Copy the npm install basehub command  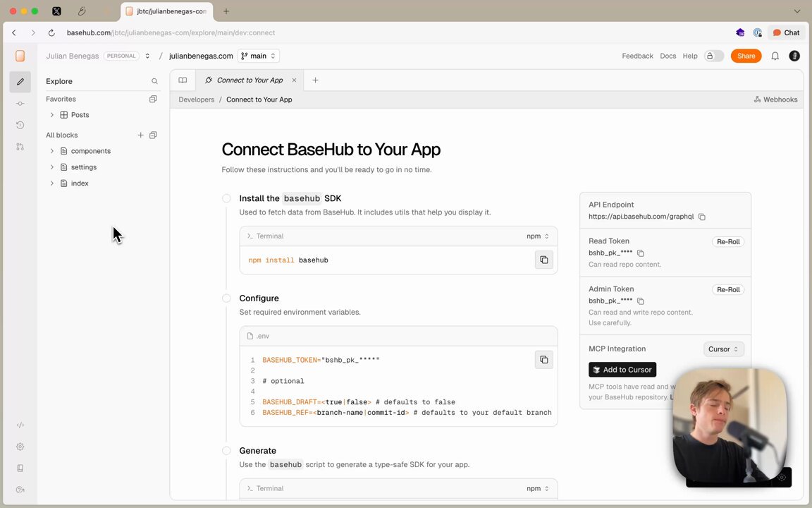[543, 260]
